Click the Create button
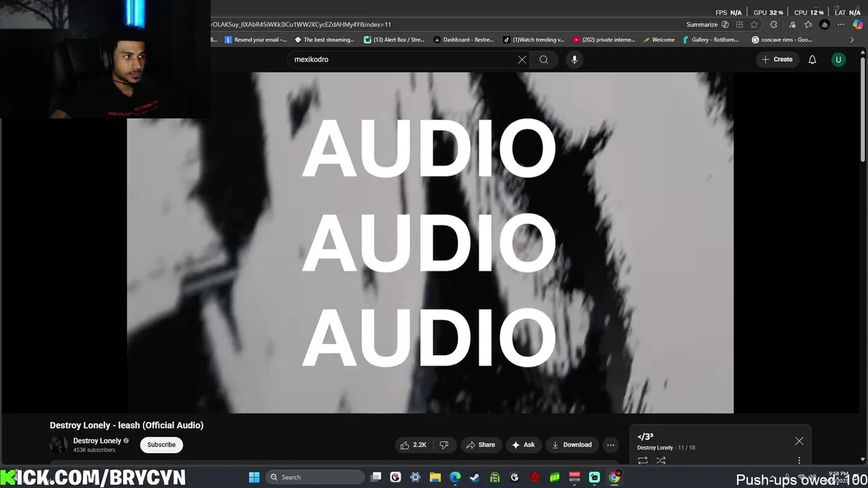Viewport: 868px width, 488px height. pyautogui.click(x=777, y=60)
